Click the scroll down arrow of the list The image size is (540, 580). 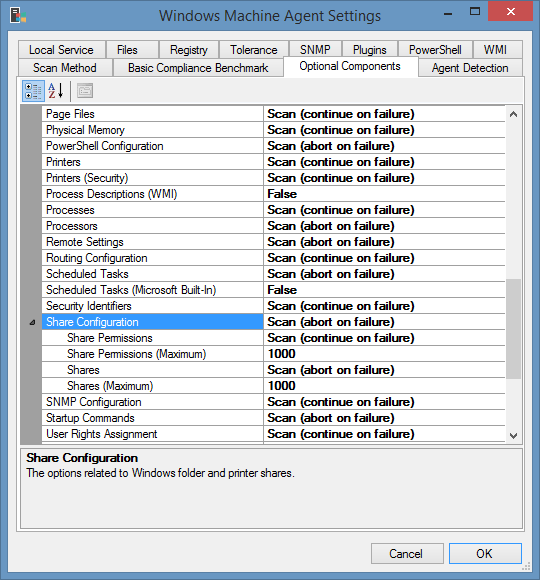tap(513, 435)
